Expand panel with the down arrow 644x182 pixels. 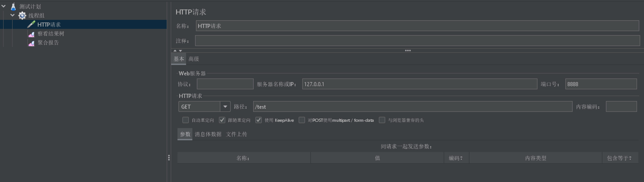point(180,51)
